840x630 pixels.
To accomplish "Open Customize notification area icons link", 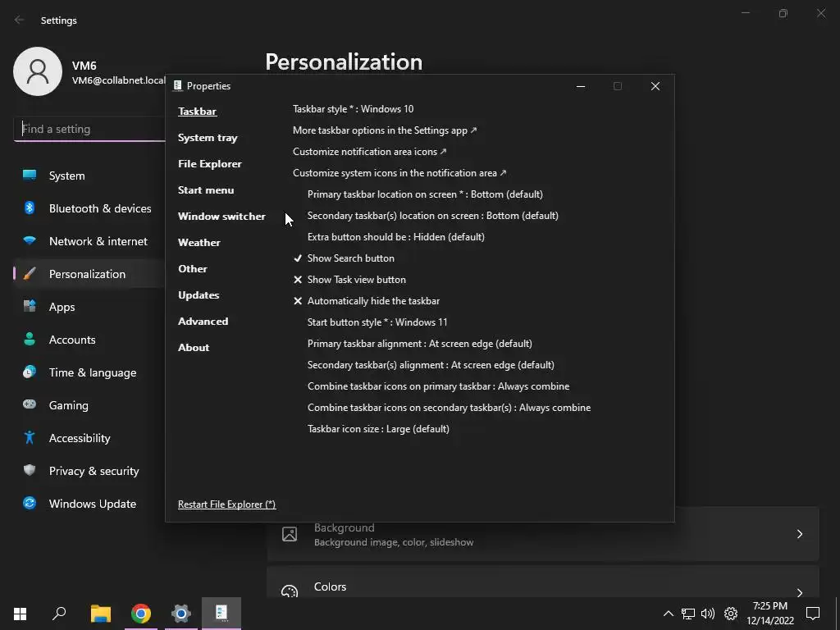I will tap(370, 152).
